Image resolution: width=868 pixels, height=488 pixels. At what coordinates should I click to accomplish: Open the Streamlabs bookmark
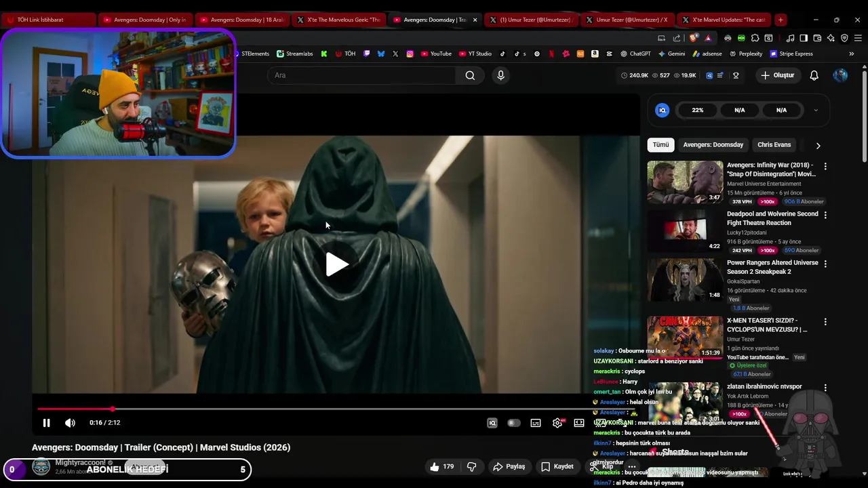(294, 54)
